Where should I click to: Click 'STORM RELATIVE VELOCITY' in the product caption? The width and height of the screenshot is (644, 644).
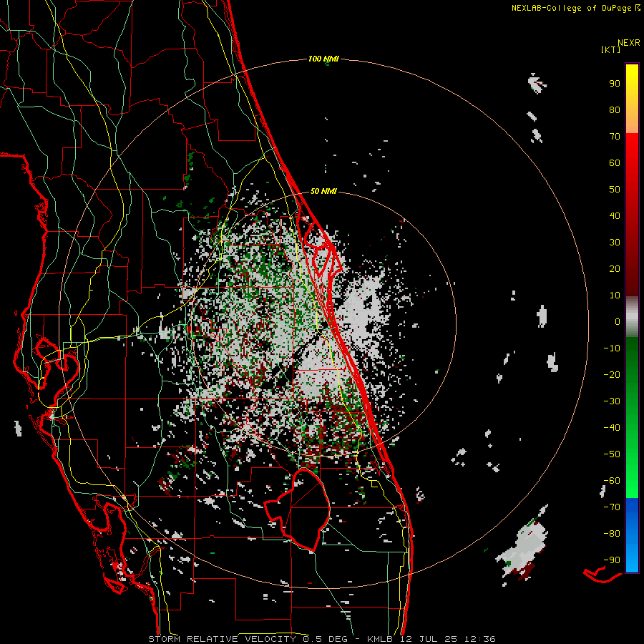point(224,639)
